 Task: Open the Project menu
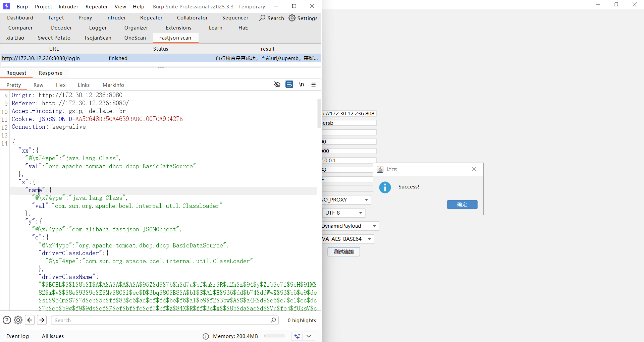tap(44, 6)
